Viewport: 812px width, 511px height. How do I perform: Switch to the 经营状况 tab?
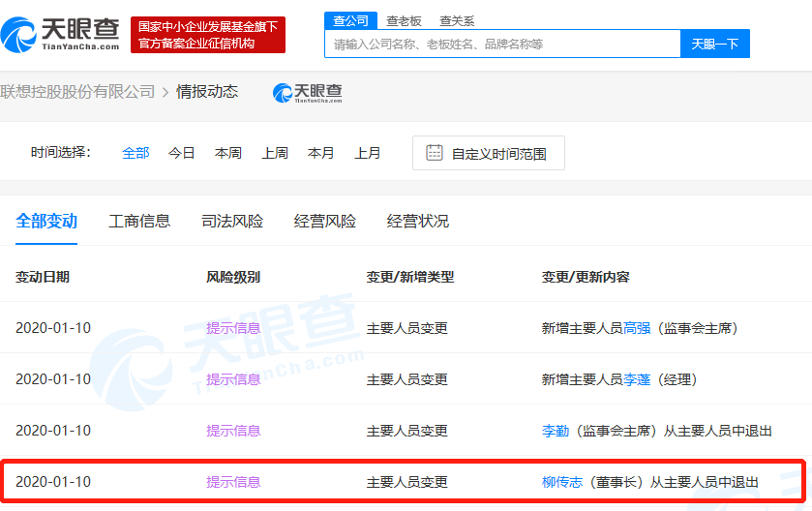(x=417, y=221)
